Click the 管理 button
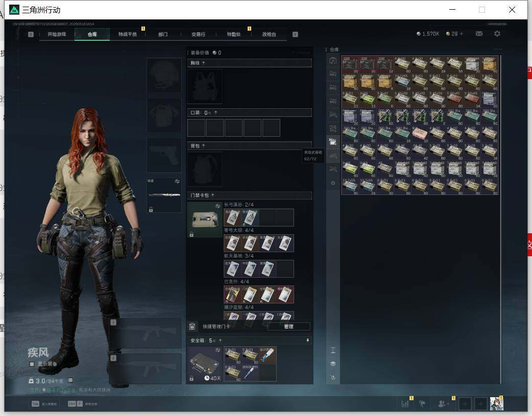The width and height of the screenshot is (532, 416). click(x=289, y=327)
